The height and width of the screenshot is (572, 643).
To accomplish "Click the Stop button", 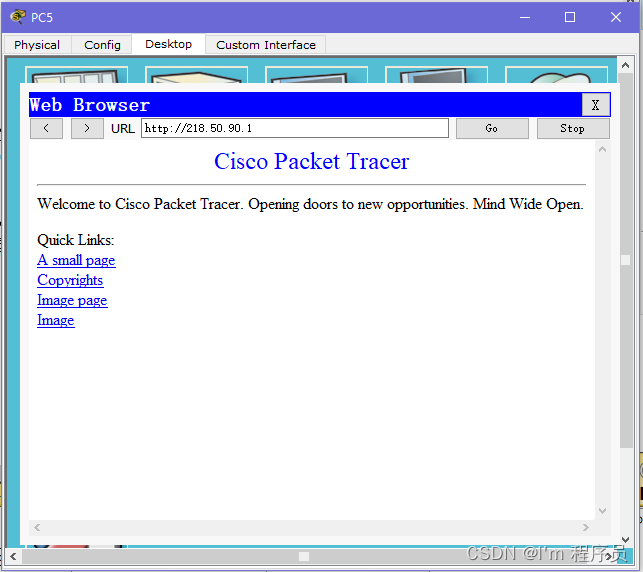I will click(573, 129).
